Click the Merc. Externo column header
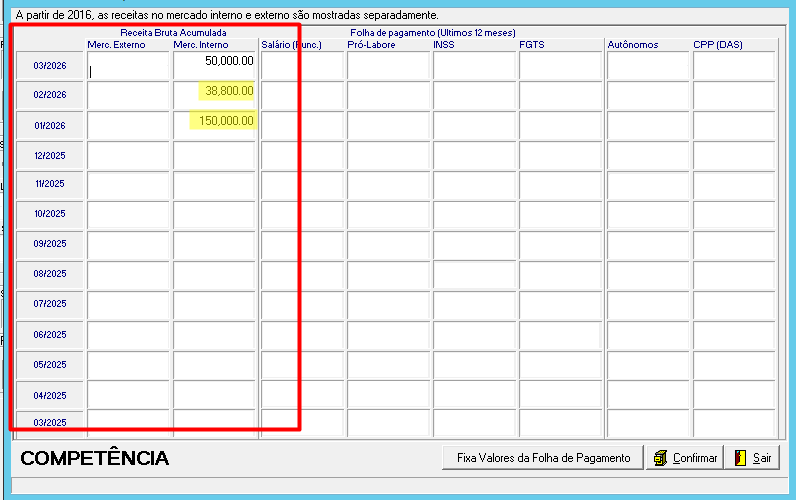The width and height of the screenshot is (796, 500). pos(116,45)
